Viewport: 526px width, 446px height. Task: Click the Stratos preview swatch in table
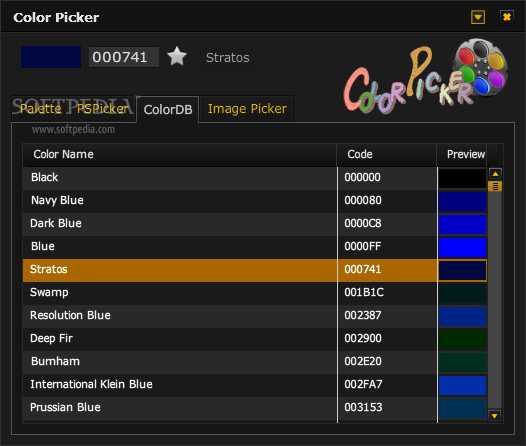463,270
